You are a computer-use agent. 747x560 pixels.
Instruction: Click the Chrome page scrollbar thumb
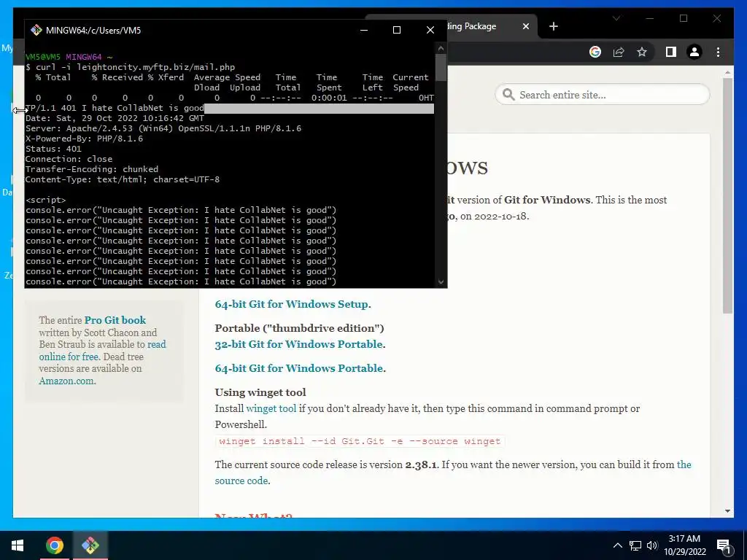click(727, 195)
